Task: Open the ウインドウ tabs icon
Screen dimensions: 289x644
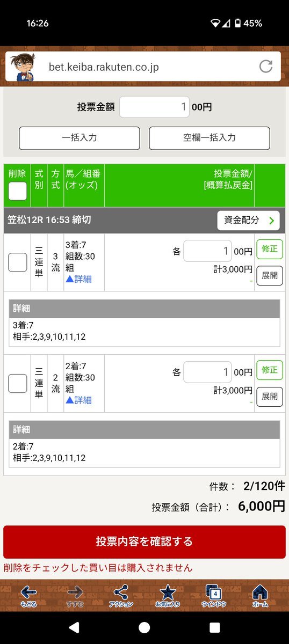Action: coord(214,592)
